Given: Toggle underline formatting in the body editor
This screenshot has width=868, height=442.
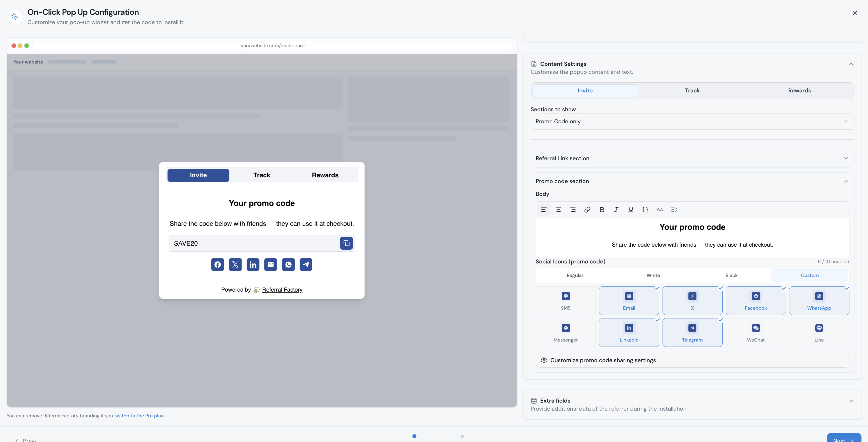Looking at the screenshot, I should tap(631, 209).
